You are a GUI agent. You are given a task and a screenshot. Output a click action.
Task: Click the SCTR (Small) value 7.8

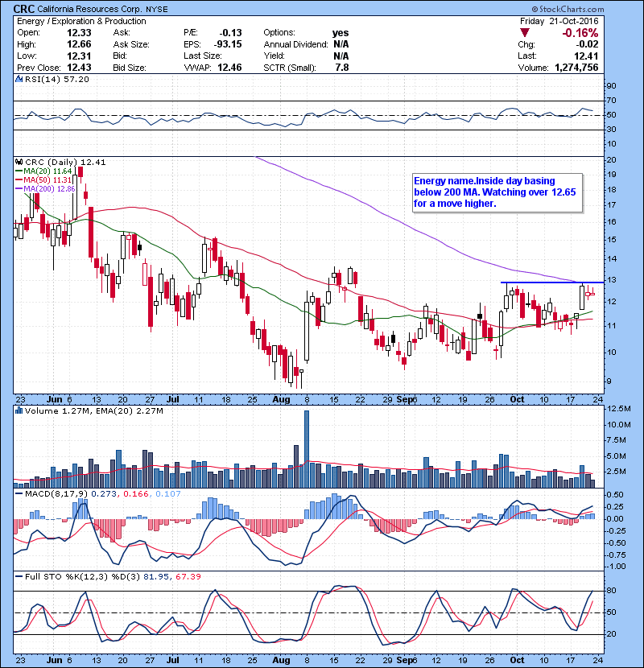click(x=342, y=68)
